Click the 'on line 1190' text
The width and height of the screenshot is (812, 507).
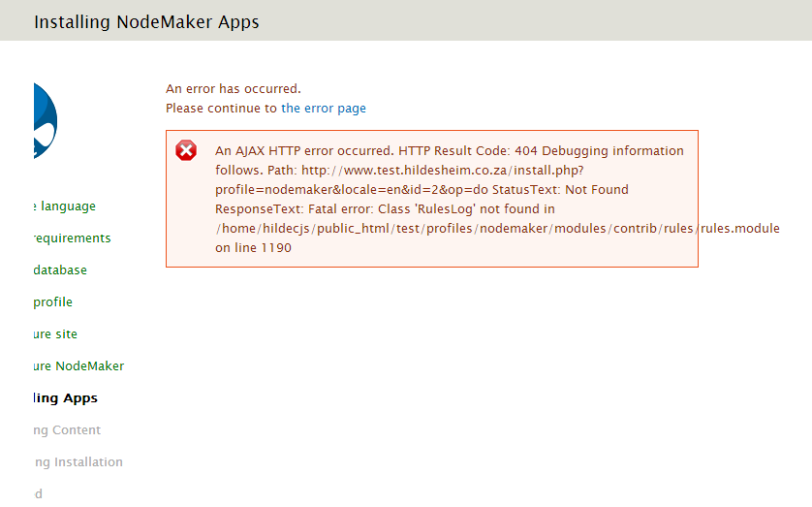tap(253, 247)
